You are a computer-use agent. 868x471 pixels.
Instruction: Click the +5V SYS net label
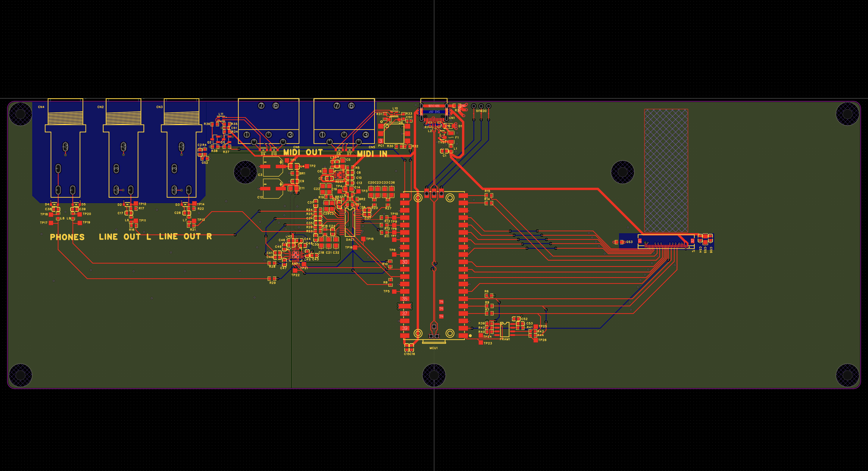pos(434,112)
